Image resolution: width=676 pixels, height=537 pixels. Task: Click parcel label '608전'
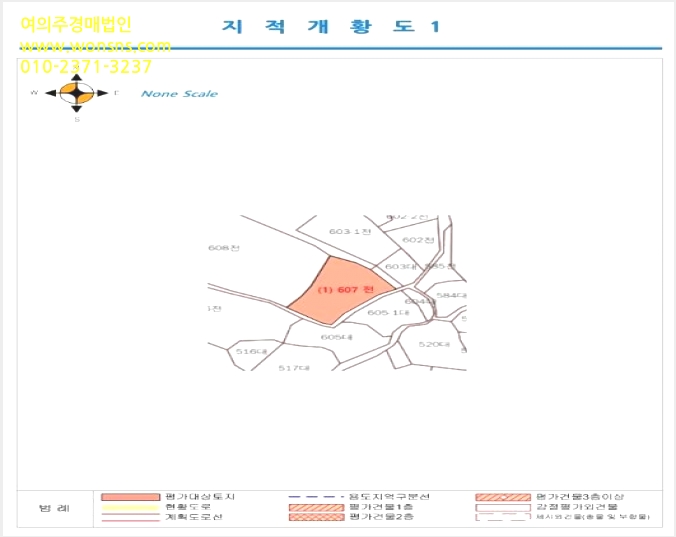(x=224, y=248)
